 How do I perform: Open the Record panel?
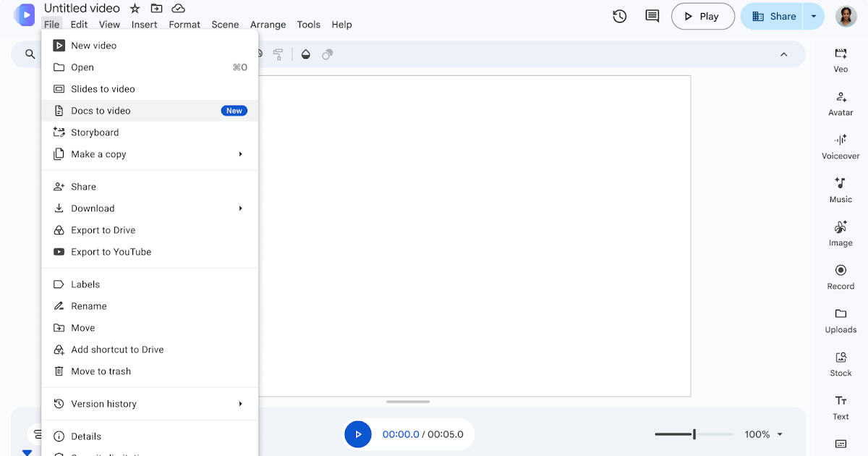coord(841,277)
